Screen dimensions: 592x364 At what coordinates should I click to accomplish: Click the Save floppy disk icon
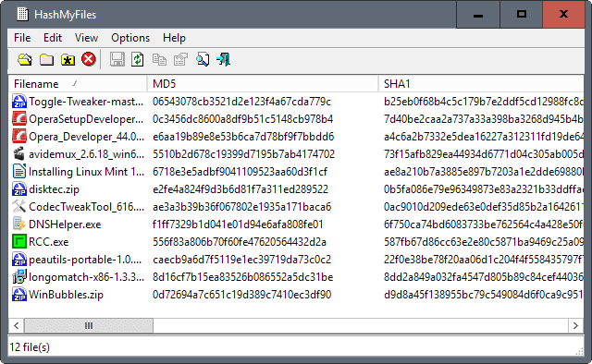[x=117, y=60]
